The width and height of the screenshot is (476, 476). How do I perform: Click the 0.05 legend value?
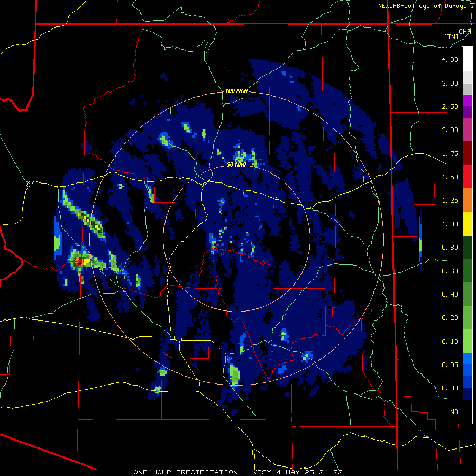pyautogui.click(x=450, y=364)
